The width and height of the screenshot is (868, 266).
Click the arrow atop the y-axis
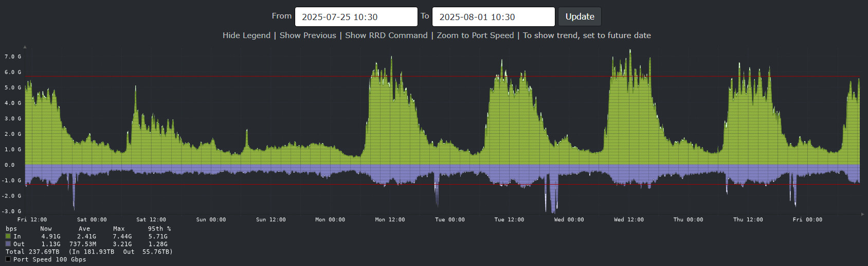25,47
